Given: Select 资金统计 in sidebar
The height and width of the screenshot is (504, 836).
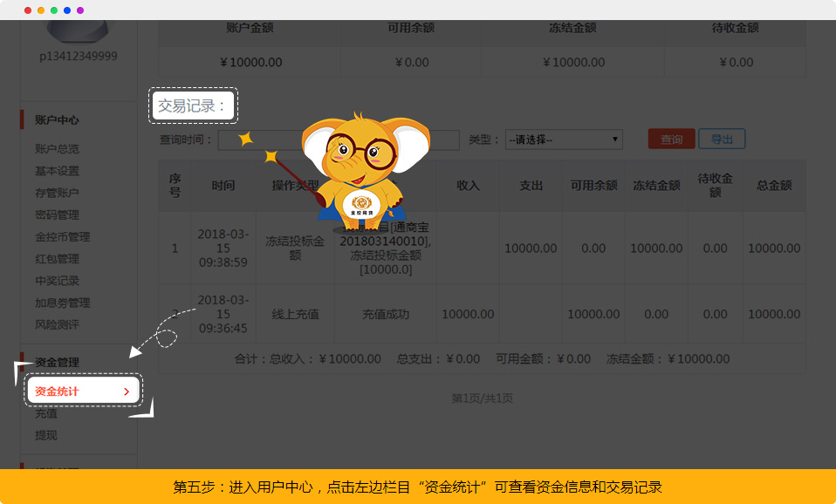Looking at the screenshot, I should tap(58, 392).
